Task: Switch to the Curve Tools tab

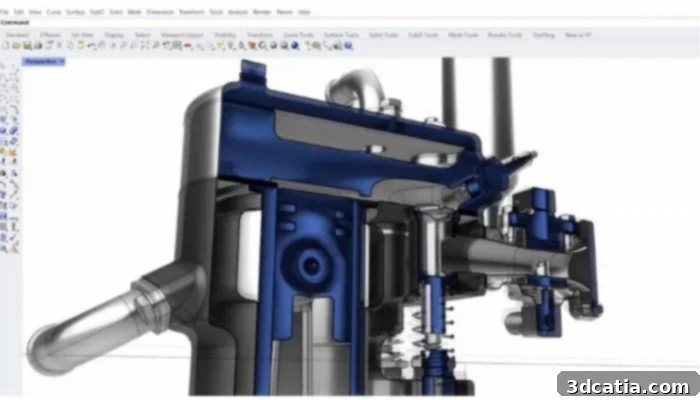Action: tap(299, 35)
